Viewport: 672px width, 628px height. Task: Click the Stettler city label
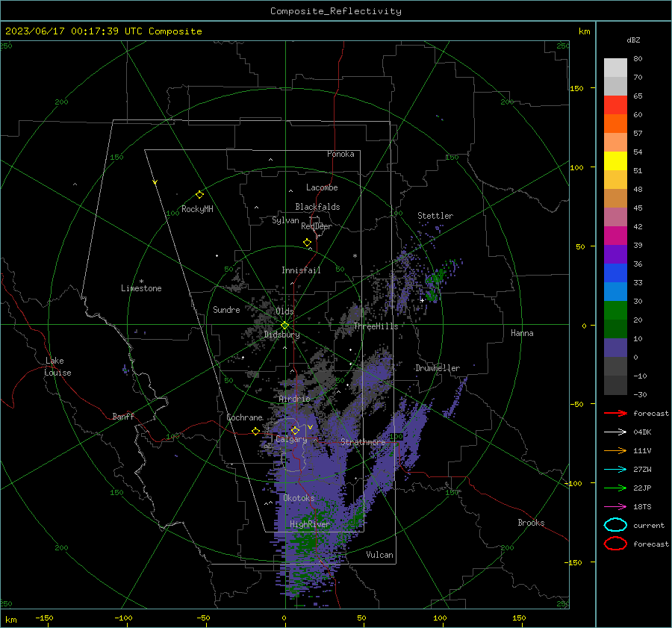pos(435,216)
